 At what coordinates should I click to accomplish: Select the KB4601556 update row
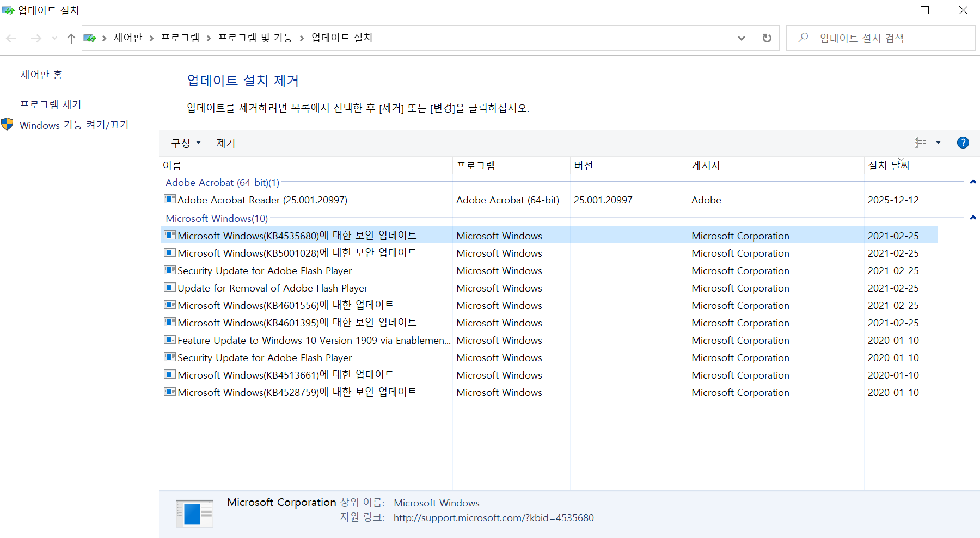pyautogui.click(x=550, y=305)
